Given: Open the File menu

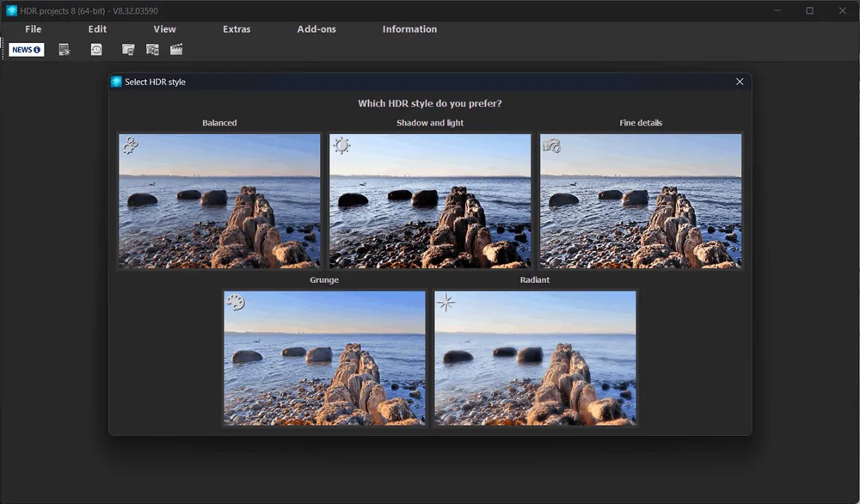Looking at the screenshot, I should pos(32,28).
